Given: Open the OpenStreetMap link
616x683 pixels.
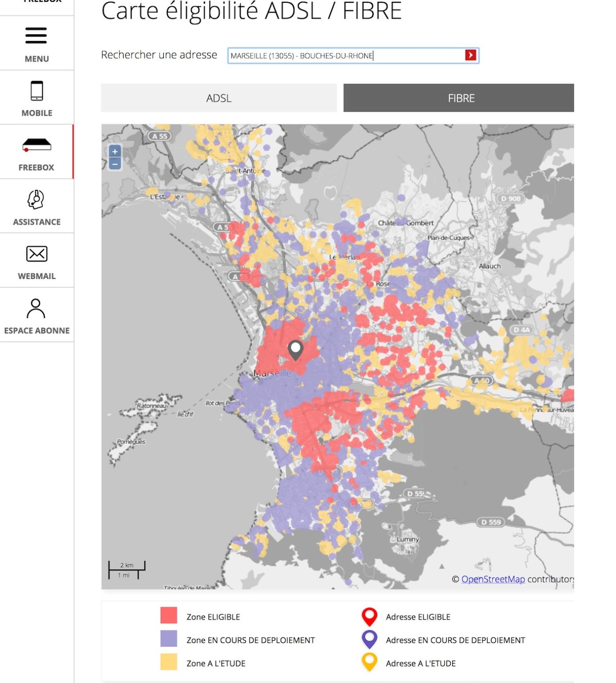Looking at the screenshot, I should point(493,579).
